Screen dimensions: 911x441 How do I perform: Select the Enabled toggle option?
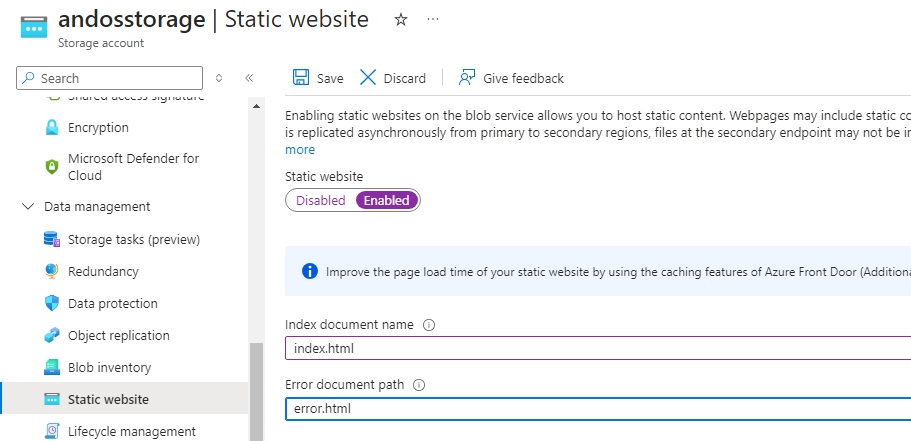pos(387,201)
